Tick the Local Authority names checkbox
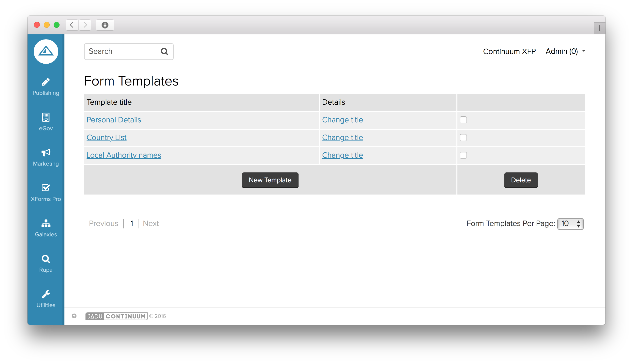 [x=463, y=155]
